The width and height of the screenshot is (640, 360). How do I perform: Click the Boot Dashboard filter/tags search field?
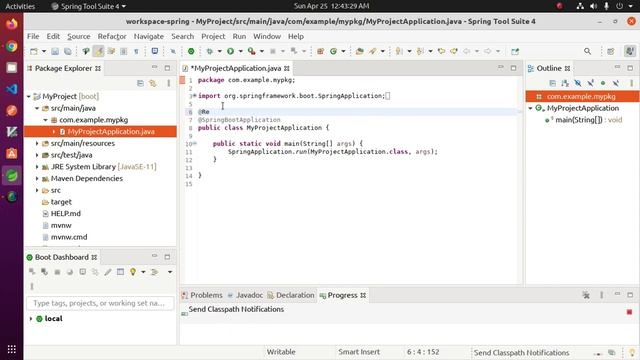point(100,303)
